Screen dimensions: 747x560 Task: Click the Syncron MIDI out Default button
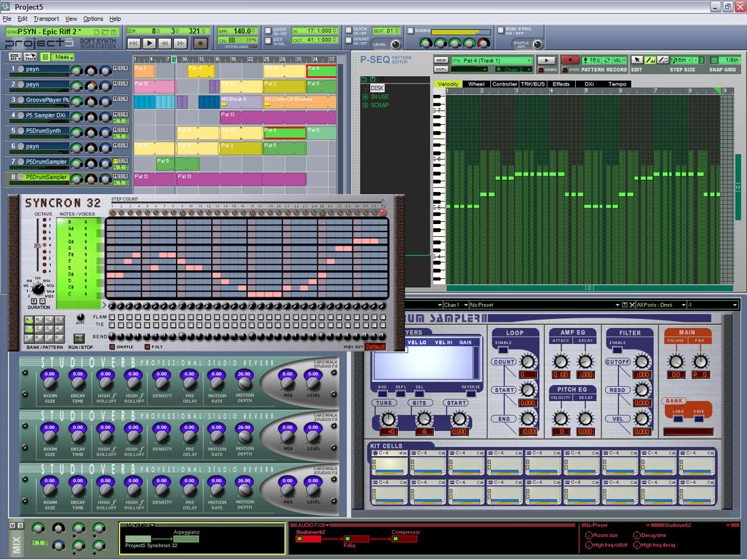coord(375,347)
